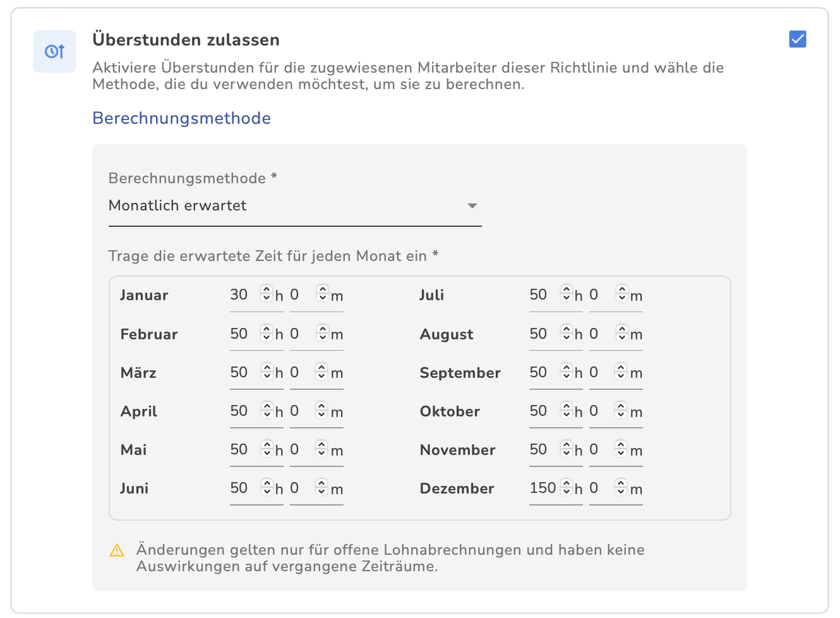Click the November minutes stepper arrows
The height and width of the screenshot is (618, 840).
coord(621,449)
